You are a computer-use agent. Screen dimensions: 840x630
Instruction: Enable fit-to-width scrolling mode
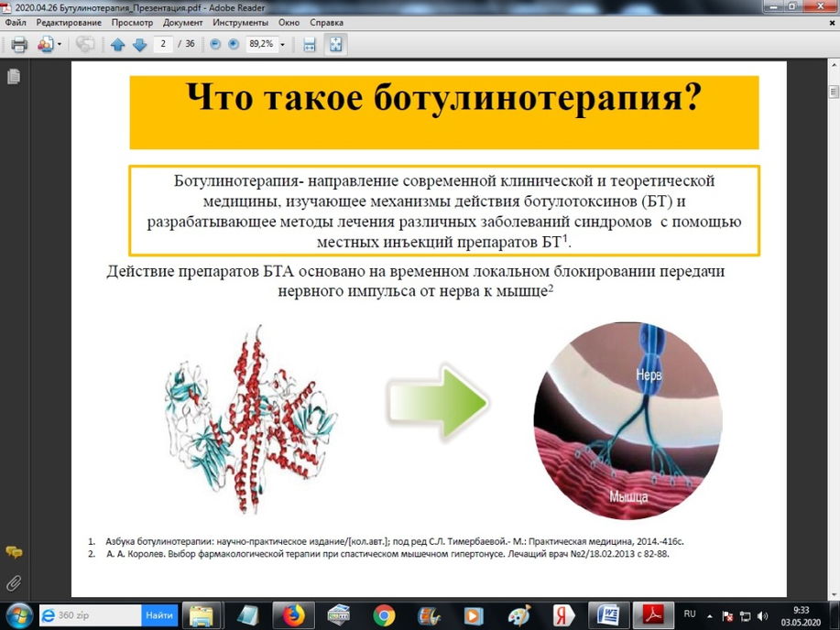click(x=310, y=44)
